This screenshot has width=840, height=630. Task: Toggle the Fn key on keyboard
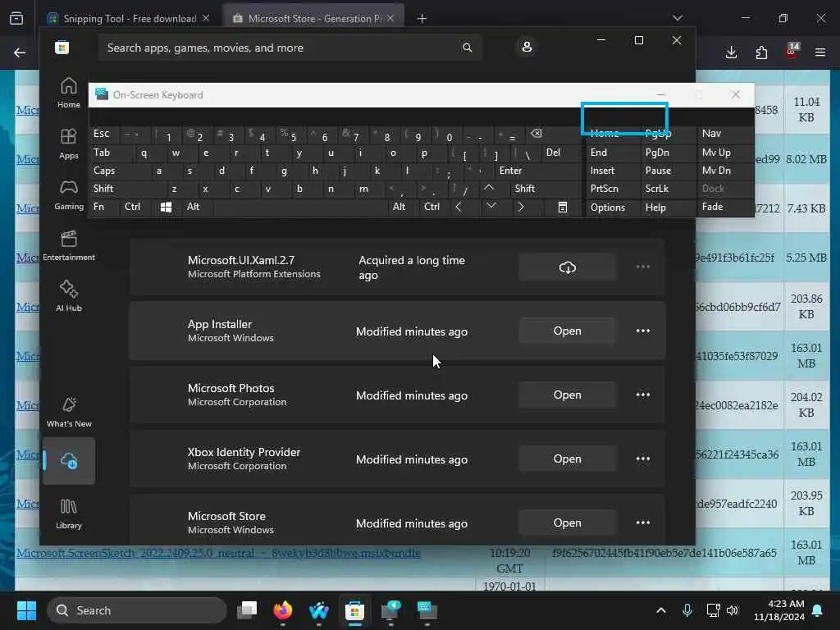[104, 207]
